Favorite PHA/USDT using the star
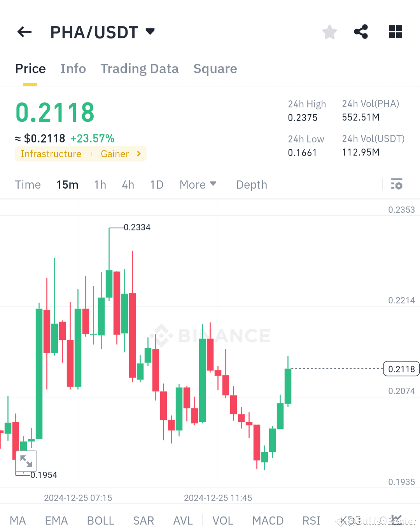The image size is (420, 530). 329,32
